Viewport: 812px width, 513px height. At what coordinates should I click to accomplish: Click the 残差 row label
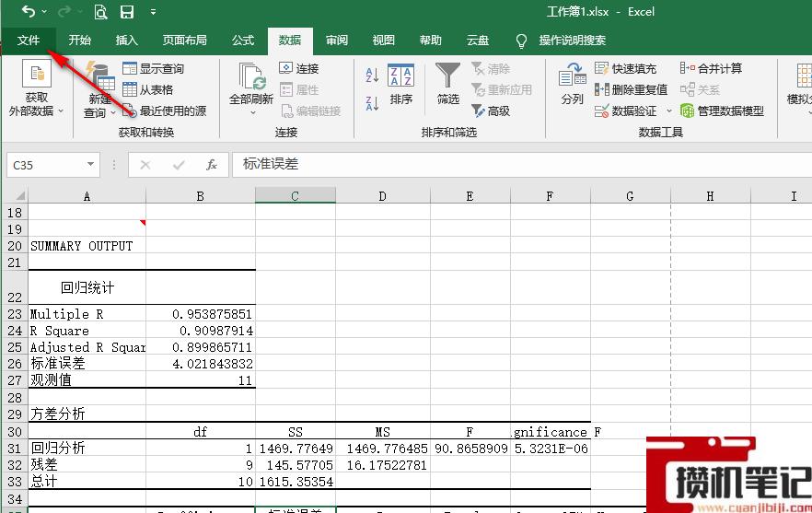[x=87, y=465]
